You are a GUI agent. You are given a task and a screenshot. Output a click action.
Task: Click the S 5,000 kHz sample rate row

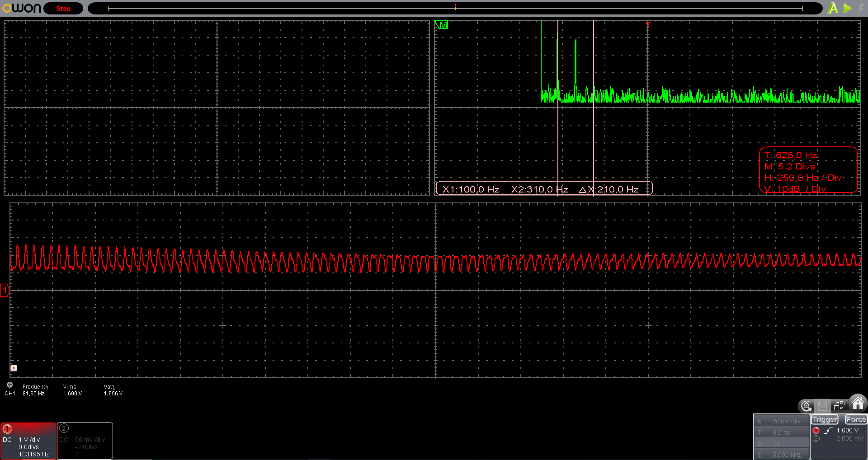click(782, 455)
